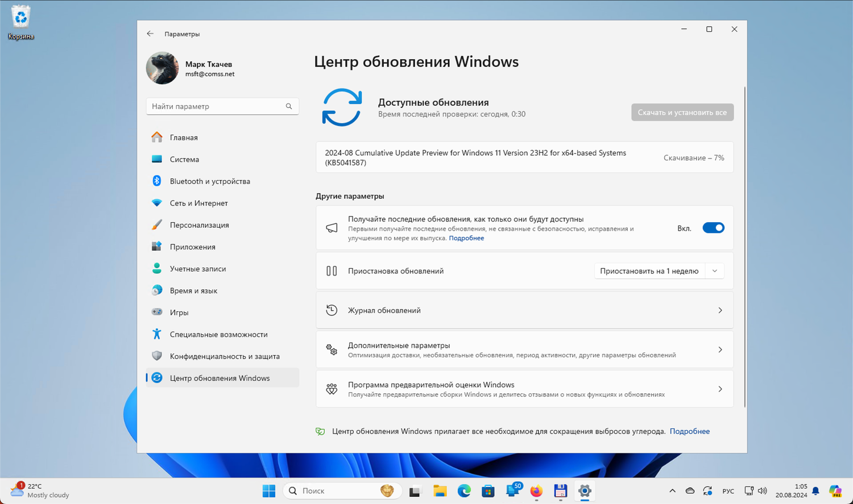Open Task View from the taskbar
853x504 pixels.
[415, 491]
